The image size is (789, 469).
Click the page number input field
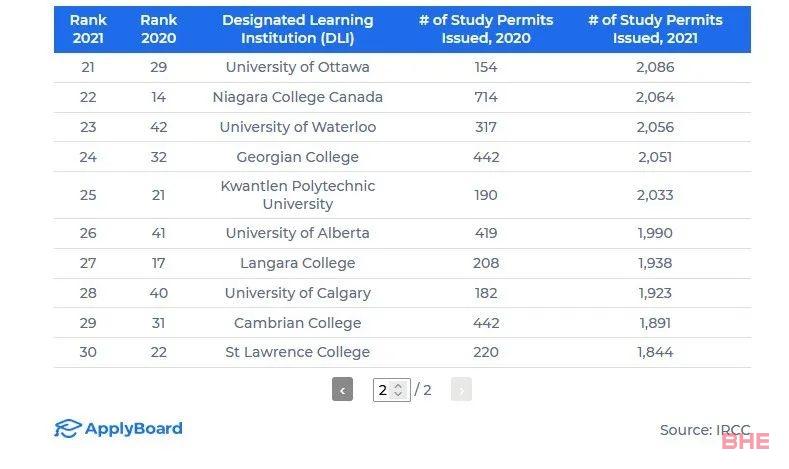click(391, 390)
